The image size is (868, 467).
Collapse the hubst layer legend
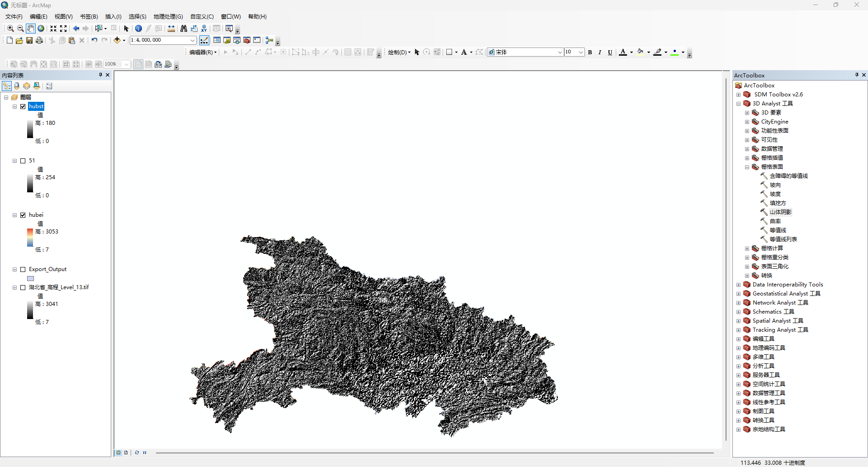pyautogui.click(x=14, y=106)
